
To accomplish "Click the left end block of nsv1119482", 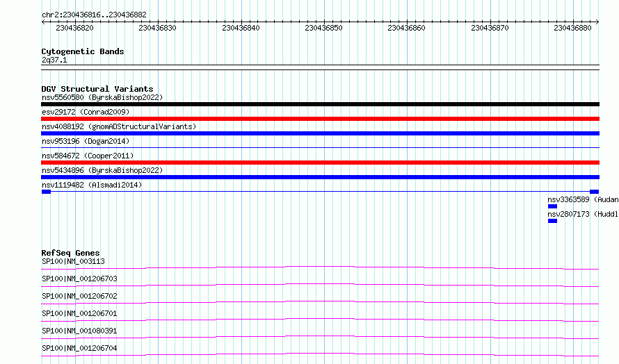I will point(46,192).
